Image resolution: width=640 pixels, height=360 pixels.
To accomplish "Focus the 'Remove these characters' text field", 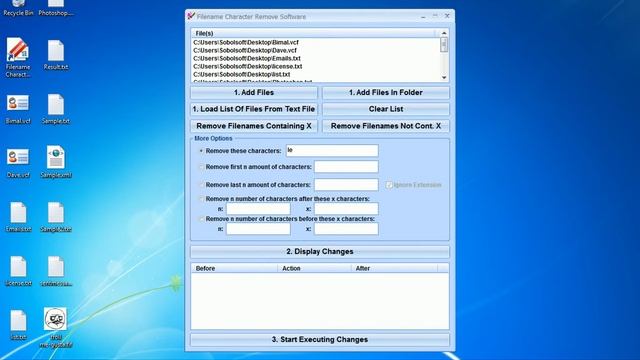I will pyautogui.click(x=332, y=151).
